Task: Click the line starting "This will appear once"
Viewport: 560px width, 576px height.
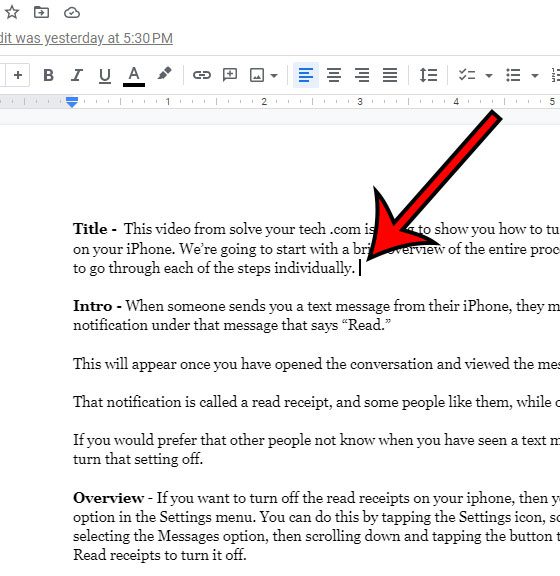Action: 316,364
